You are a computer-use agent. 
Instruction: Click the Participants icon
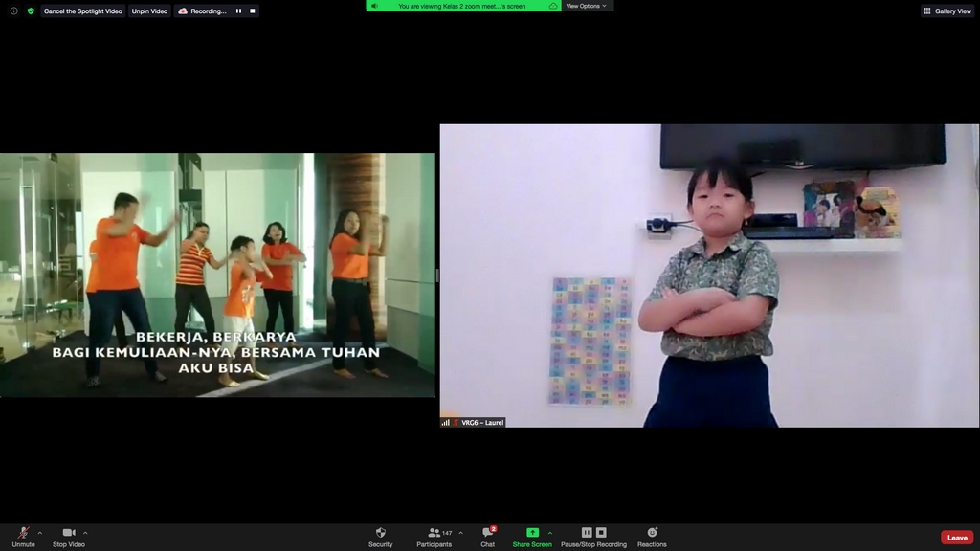pyautogui.click(x=434, y=531)
